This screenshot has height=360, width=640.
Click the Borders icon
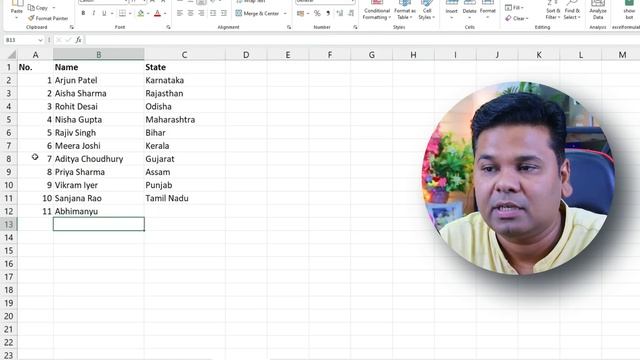[x=122, y=13]
